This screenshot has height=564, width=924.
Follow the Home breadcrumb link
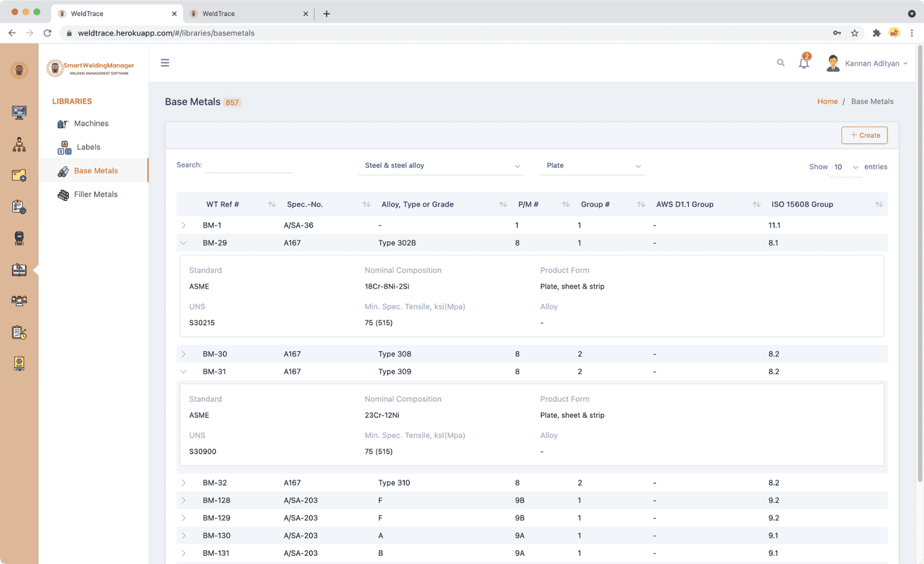pos(827,102)
